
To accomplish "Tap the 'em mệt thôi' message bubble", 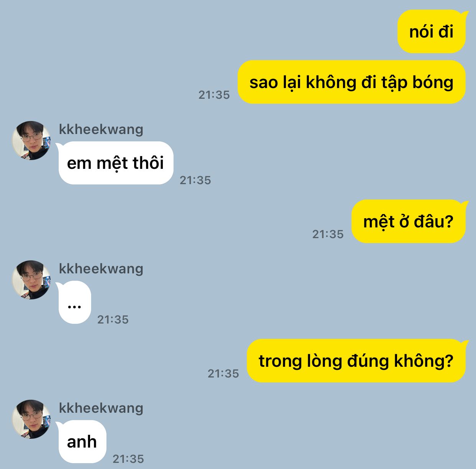I will coord(115,163).
